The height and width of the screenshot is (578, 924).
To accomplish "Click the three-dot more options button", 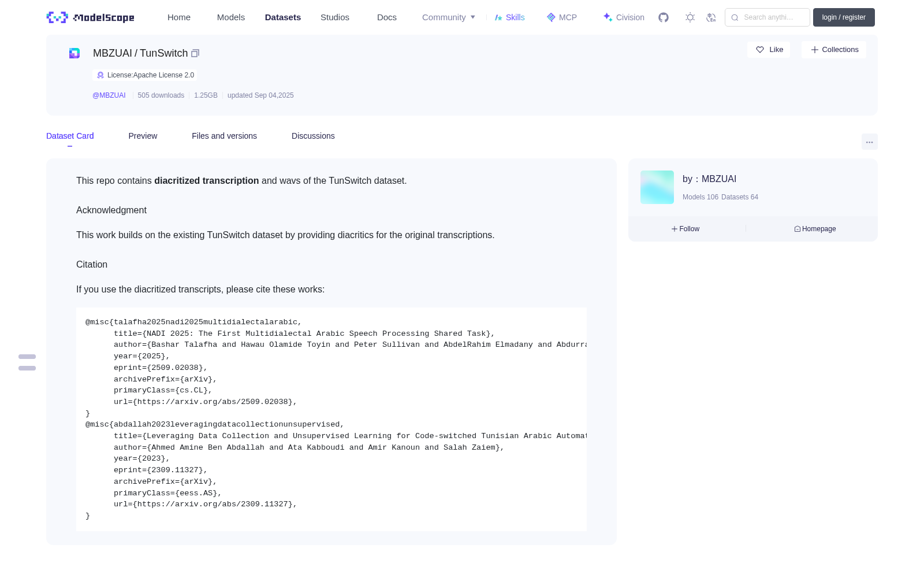I will point(869,142).
